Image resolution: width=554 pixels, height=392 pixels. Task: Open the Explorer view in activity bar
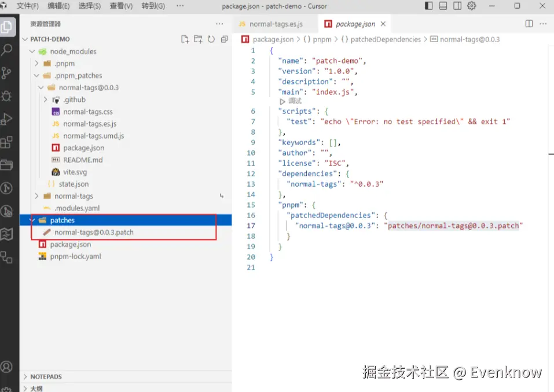6,27
